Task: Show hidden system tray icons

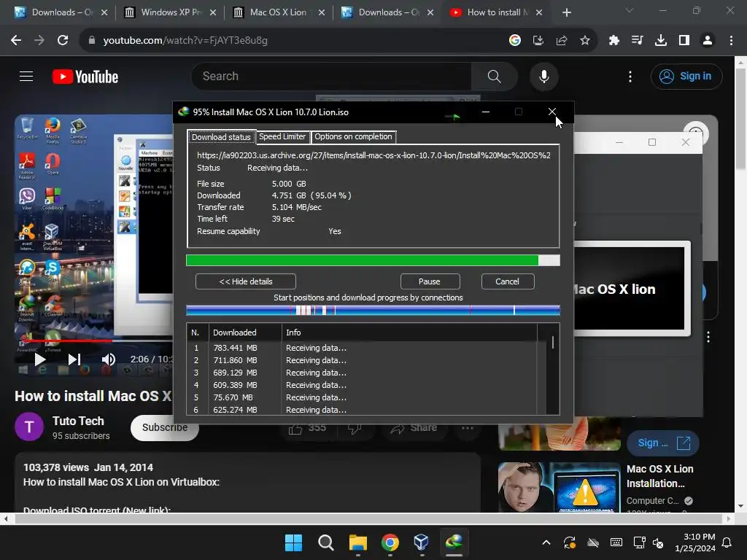Action: [546, 542]
